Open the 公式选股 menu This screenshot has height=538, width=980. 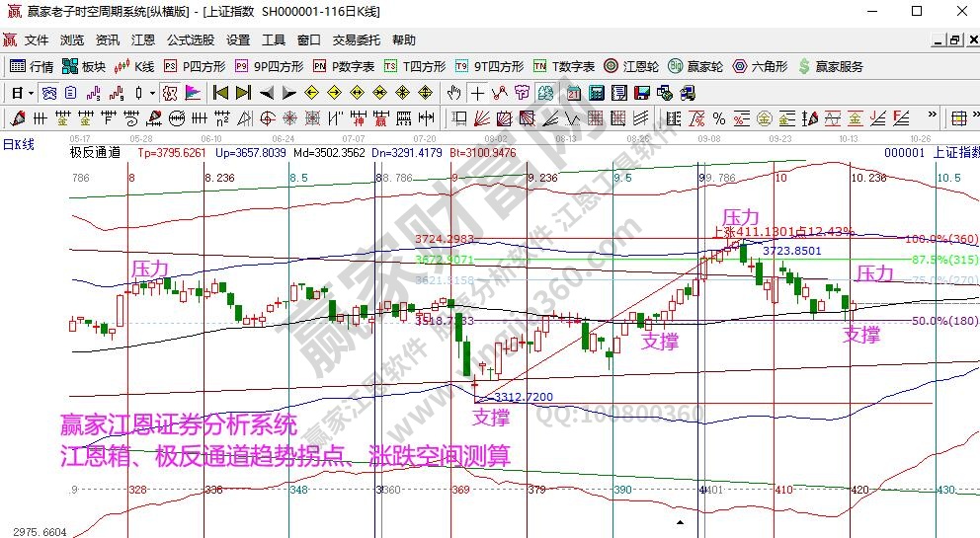[190, 40]
